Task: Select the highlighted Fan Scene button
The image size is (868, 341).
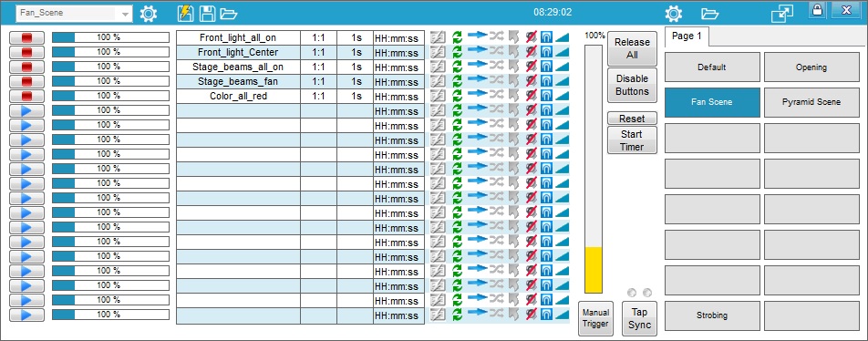Action: point(712,102)
